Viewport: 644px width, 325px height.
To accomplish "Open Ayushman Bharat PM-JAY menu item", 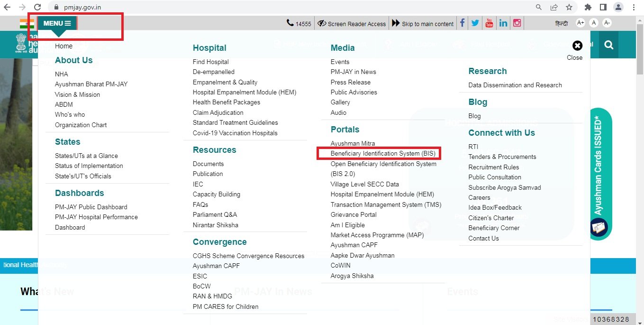I will pyautogui.click(x=91, y=84).
